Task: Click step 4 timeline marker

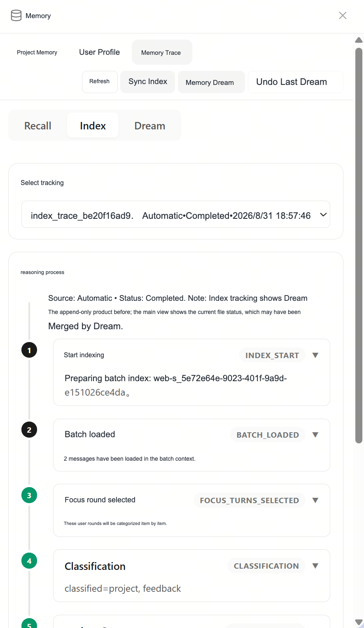Action: 29,561
